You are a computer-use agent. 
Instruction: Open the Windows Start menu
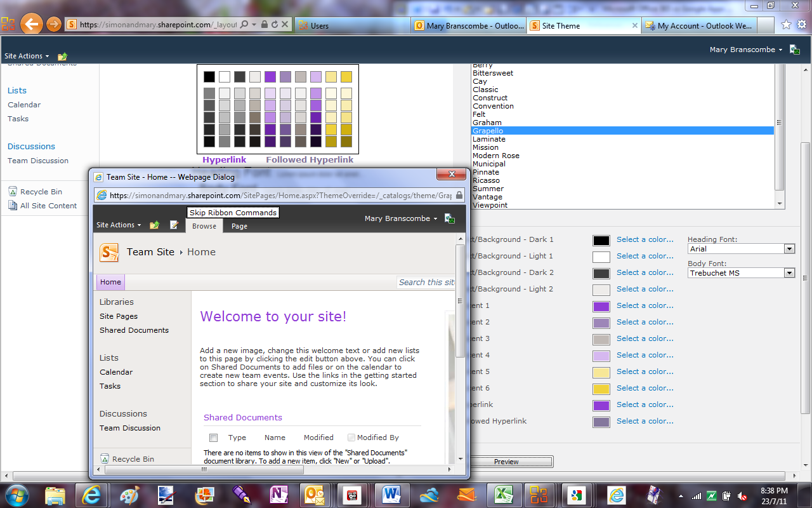point(16,495)
